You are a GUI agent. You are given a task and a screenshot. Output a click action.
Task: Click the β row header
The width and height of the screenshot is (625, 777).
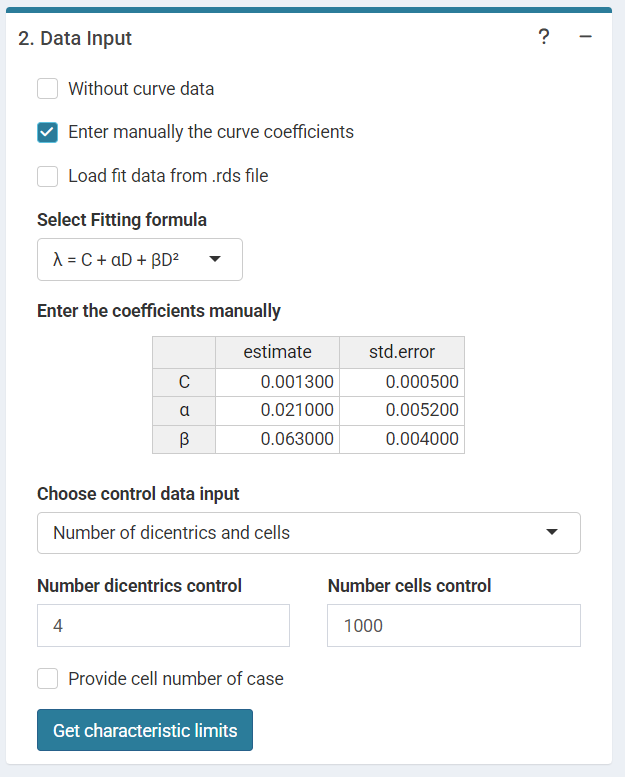coord(184,439)
